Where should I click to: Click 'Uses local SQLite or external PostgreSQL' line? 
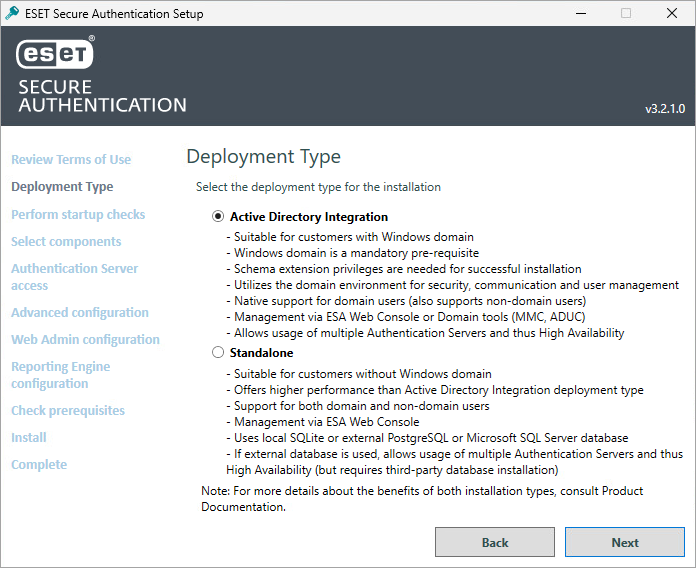pyautogui.click(x=427, y=438)
